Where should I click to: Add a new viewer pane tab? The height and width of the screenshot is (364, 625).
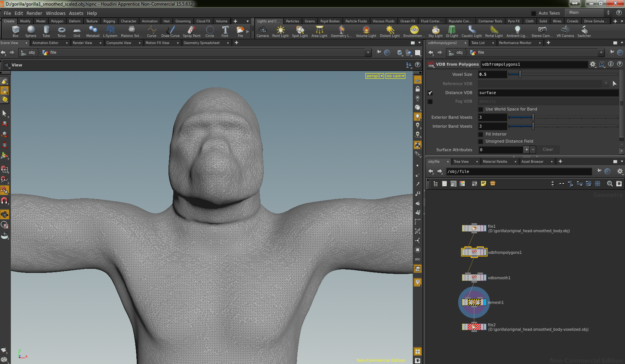(x=236, y=43)
